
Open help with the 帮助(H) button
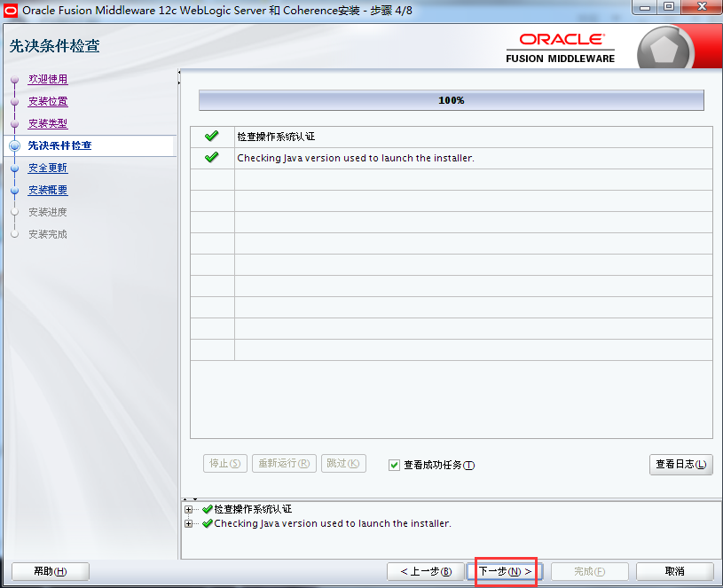point(51,571)
